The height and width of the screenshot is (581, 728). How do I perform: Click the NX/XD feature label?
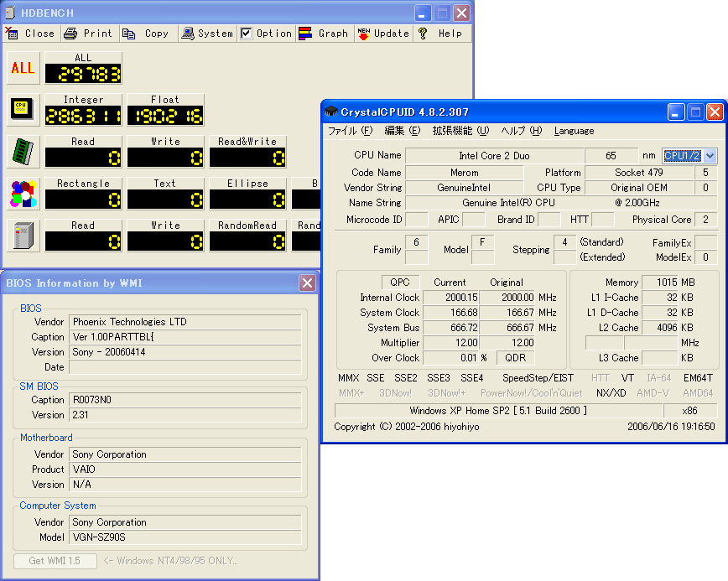pos(611,393)
